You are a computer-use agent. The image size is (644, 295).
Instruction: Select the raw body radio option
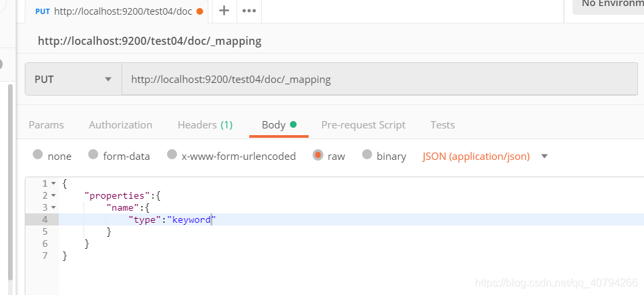(x=317, y=155)
